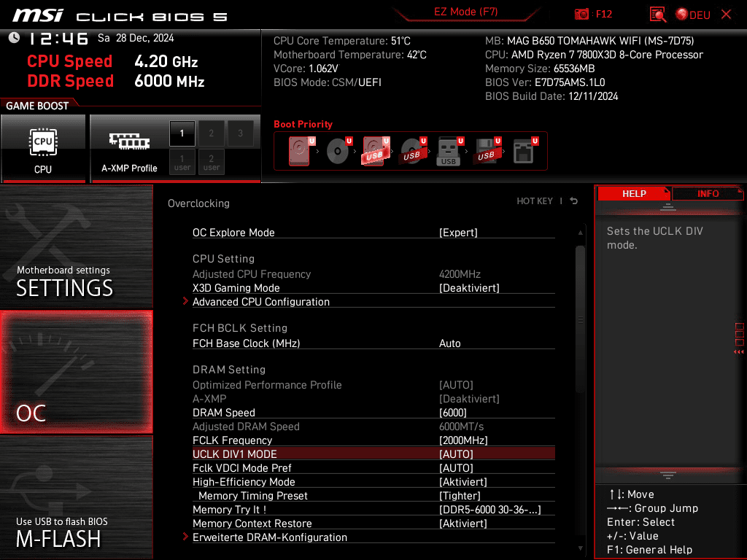This screenshot has width=747, height=560.
Task: Open the HOT KEY list
Action: coord(535,201)
